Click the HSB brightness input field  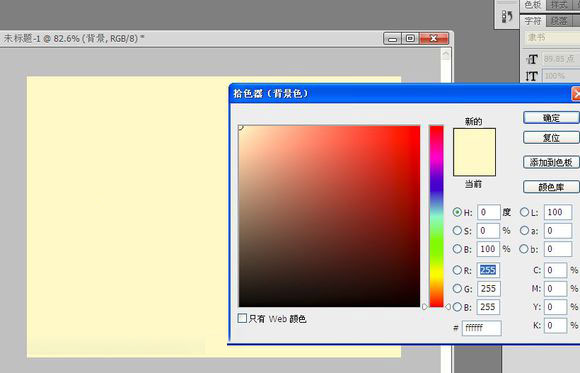tap(489, 249)
